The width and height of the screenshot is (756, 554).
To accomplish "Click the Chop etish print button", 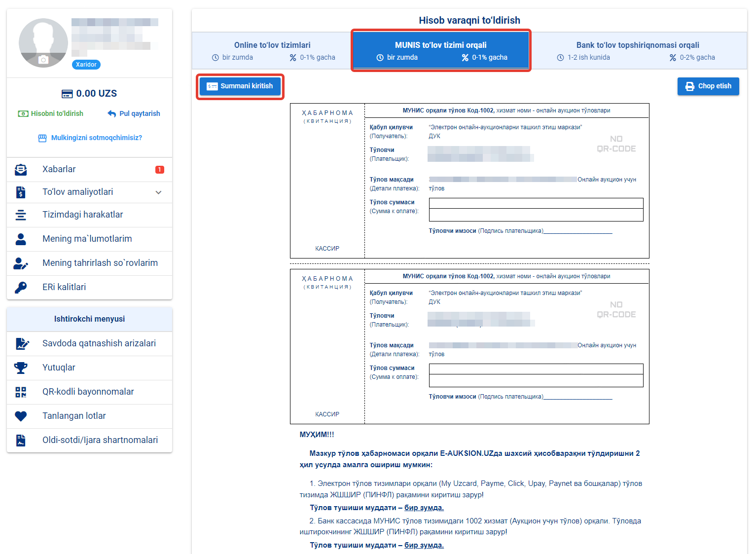I will click(708, 86).
